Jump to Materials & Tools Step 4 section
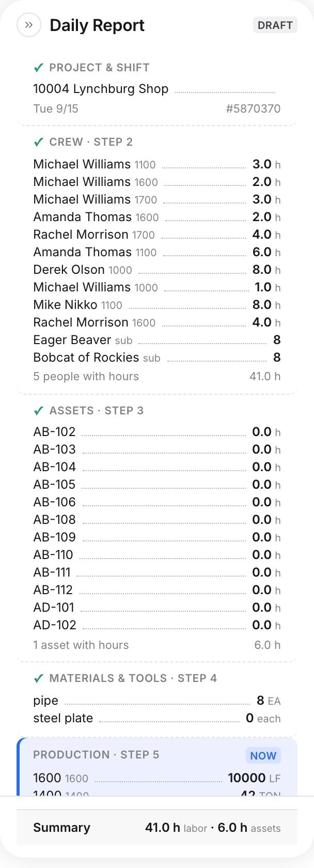 pyautogui.click(x=133, y=678)
